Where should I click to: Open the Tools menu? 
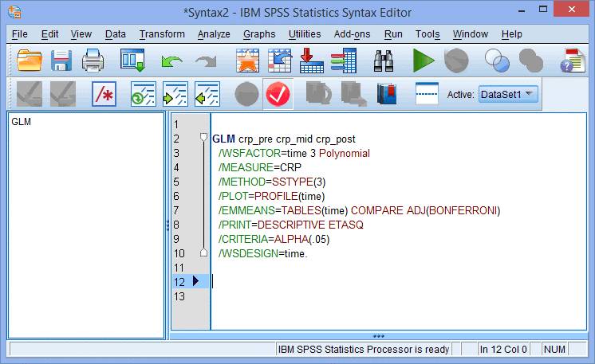[428, 34]
